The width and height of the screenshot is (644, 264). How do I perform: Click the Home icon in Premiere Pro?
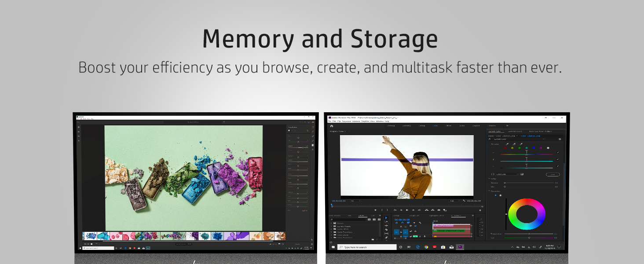[332, 126]
